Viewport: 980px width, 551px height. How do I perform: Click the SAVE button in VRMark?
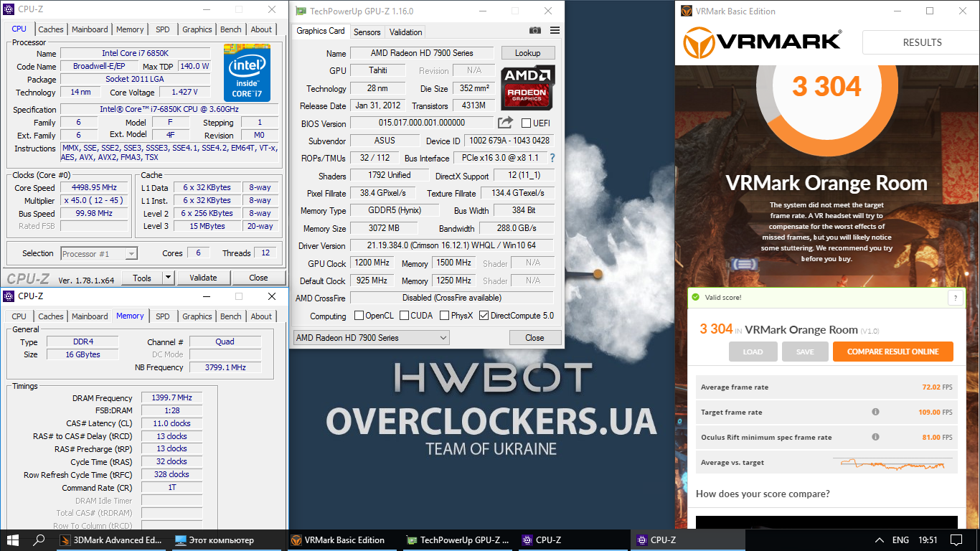click(805, 352)
